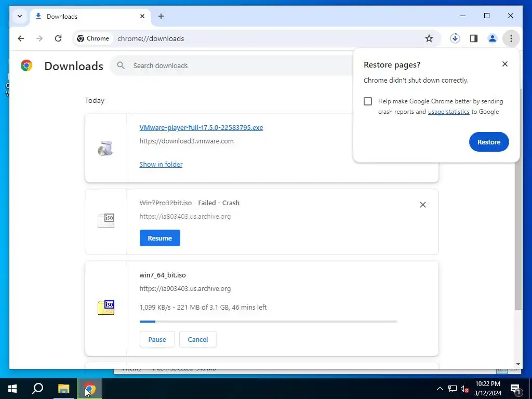Click the Chrome taskbar icon
The width and height of the screenshot is (532, 399).
[89, 389]
